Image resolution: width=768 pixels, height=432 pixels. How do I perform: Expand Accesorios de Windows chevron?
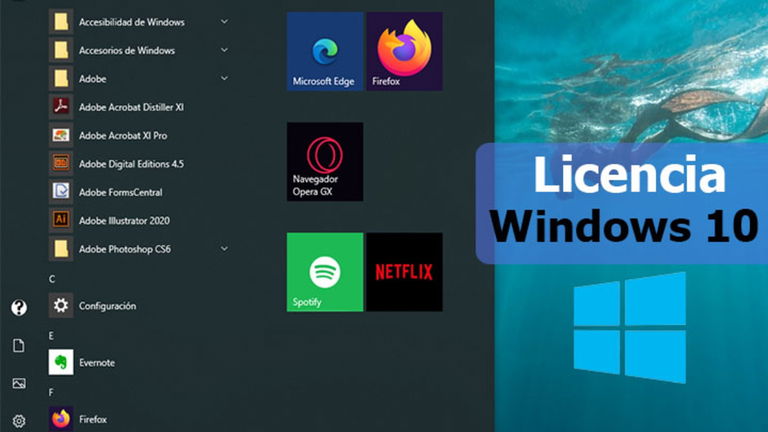coord(224,50)
